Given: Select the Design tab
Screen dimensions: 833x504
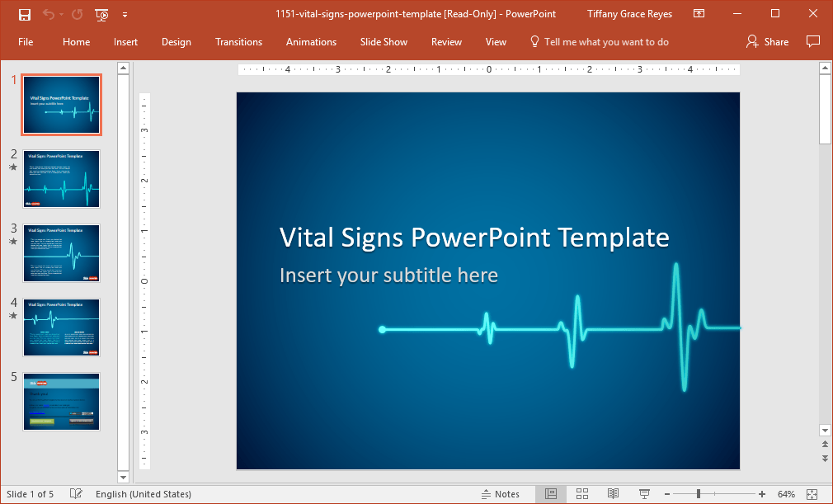Looking at the screenshot, I should click(x=176, y=42).
